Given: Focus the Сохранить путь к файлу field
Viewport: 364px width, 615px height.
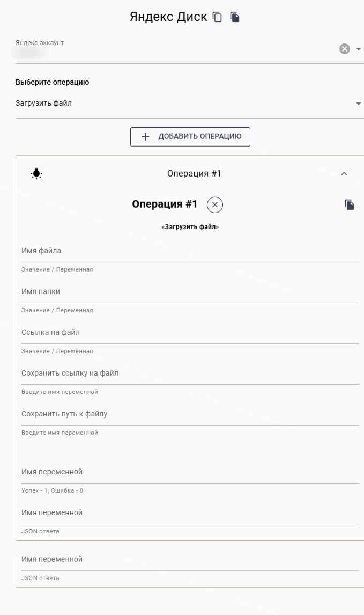Looking at the screenshot, I should click(190, 414).
